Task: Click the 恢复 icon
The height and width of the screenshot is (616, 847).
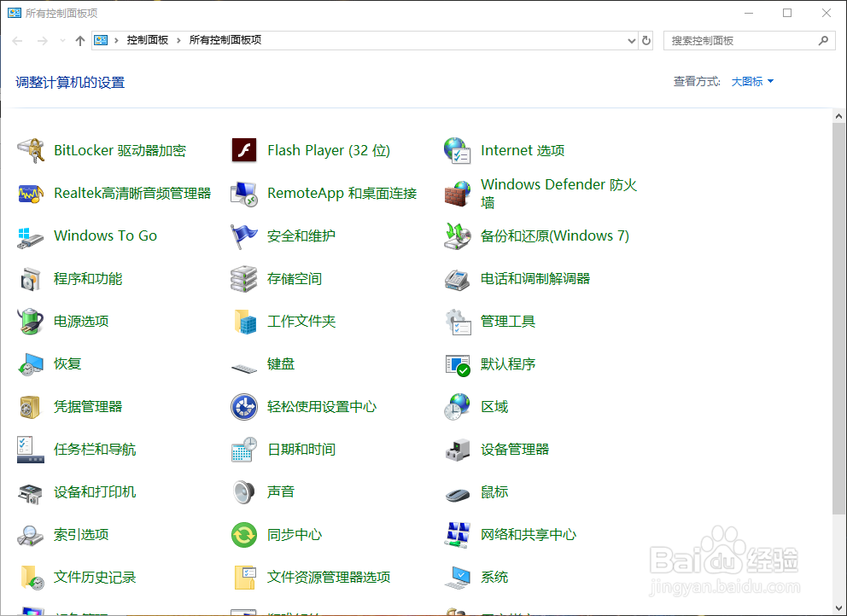Action: click(31, 363)
